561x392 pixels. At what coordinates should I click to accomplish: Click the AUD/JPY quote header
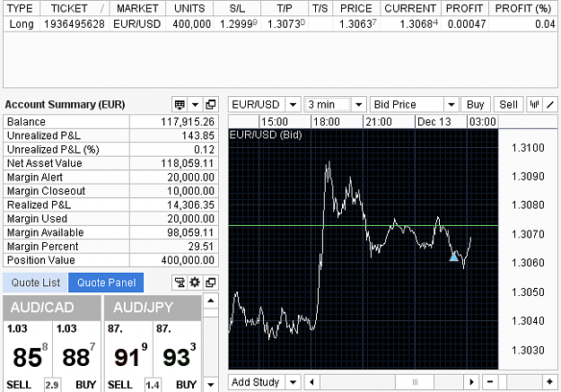coord(153,308)
